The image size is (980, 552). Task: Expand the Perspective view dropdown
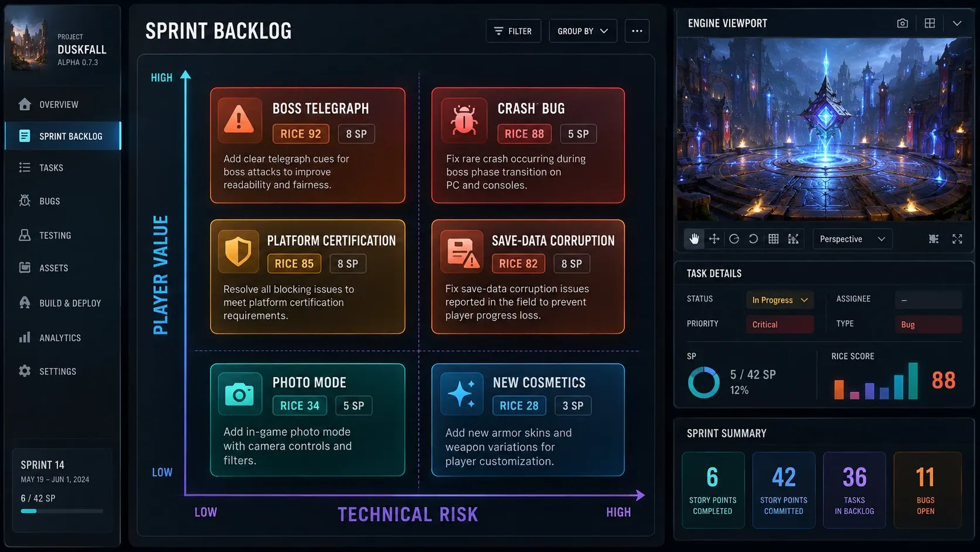(852, 239)
